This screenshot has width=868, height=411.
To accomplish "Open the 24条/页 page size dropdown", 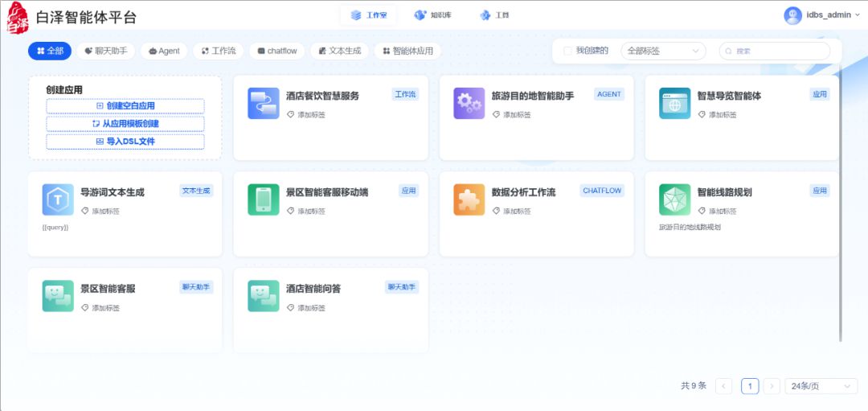I will [821, 386].
